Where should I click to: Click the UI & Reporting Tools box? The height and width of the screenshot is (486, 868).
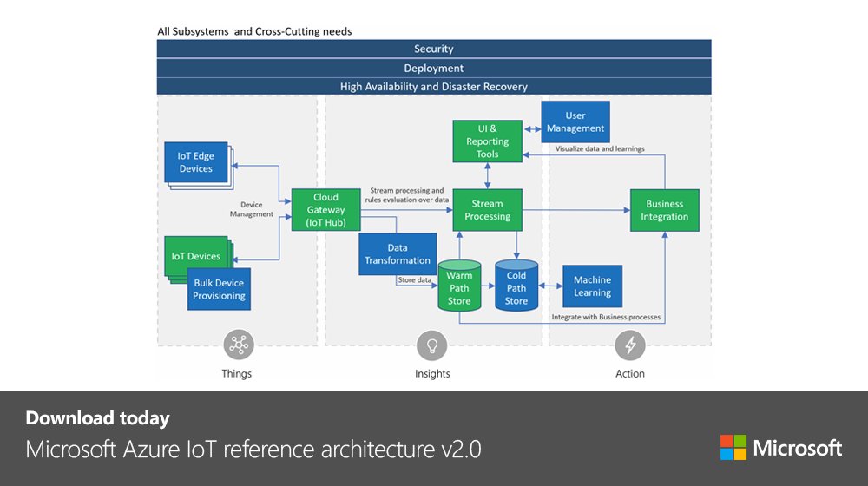pyautogui.click(x=487, y=141)
